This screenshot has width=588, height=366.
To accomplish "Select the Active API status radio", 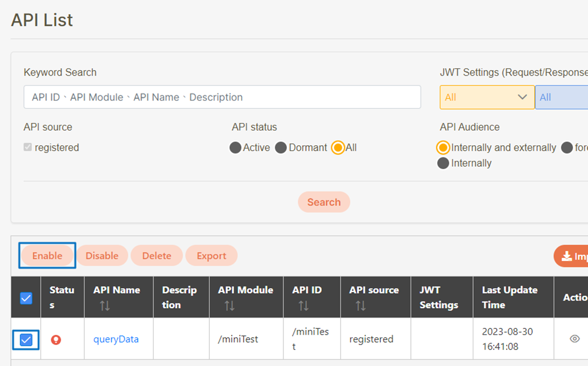I will coord(236,148).
